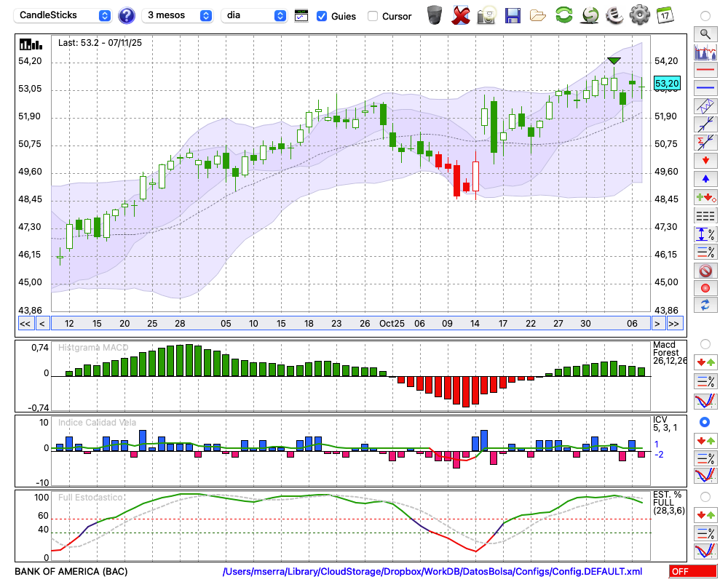Open the chart type dropdown showing CandleSticks
The image size is (728, 582).
click(x=63, y=15)
